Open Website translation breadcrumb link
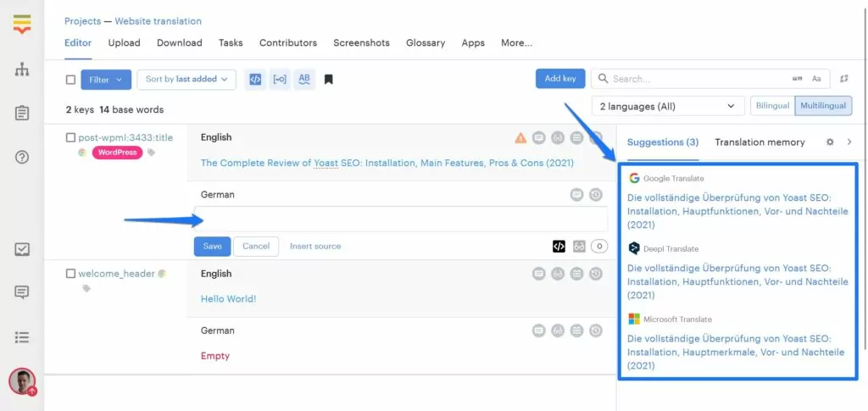The image size is (868, 411). pos(158,21)
